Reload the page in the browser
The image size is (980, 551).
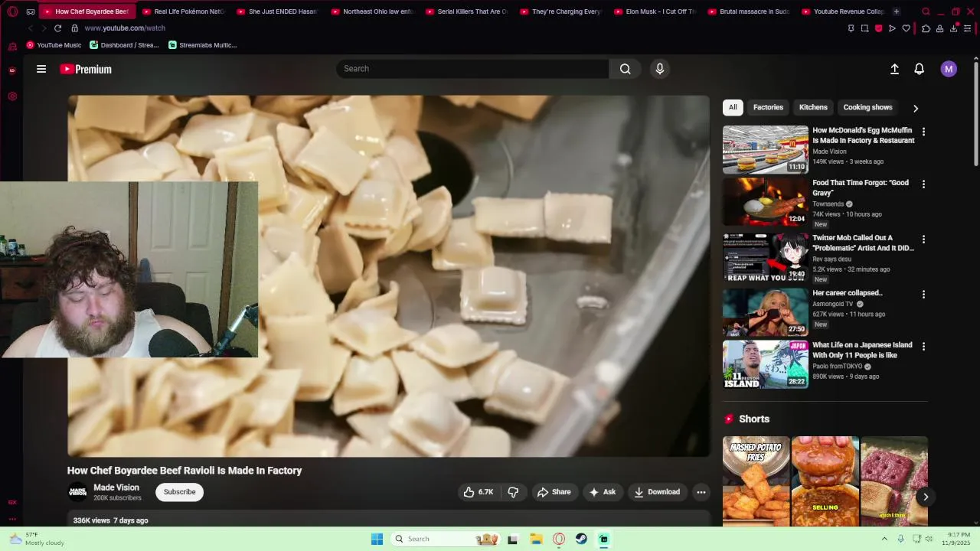pos(57,28)
